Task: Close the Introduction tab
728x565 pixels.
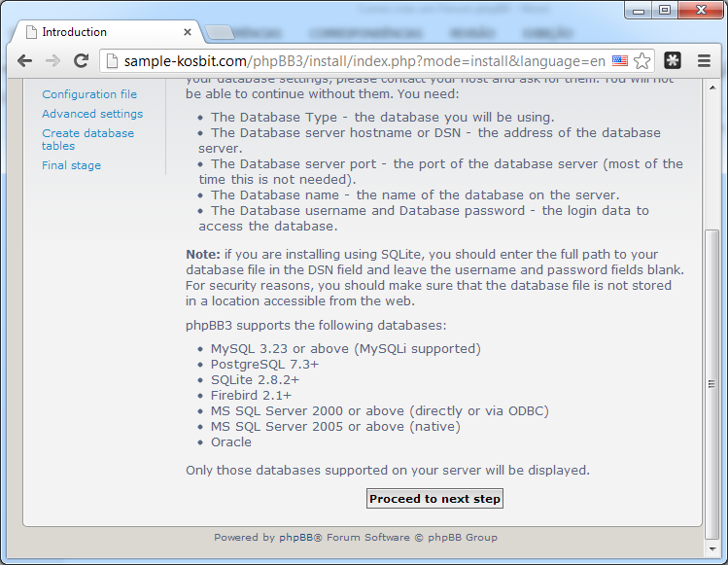Action: [188, 32]
